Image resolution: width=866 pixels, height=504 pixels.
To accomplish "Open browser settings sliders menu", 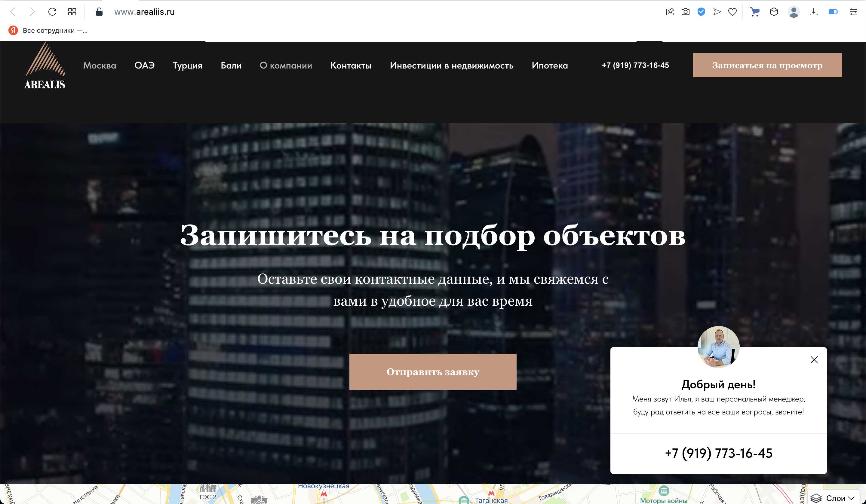I will (x=853, y=12).
